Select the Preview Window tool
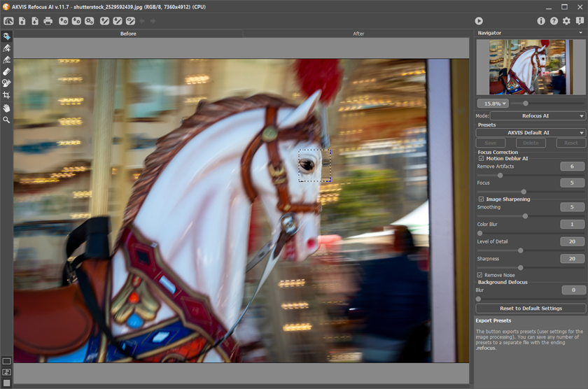Viewport: 588px width, 389px height. tap(6, 36)
